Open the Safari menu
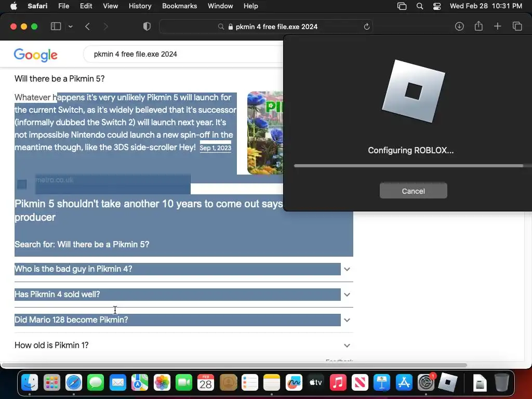 pyautogui.click(x=37, y=6)
